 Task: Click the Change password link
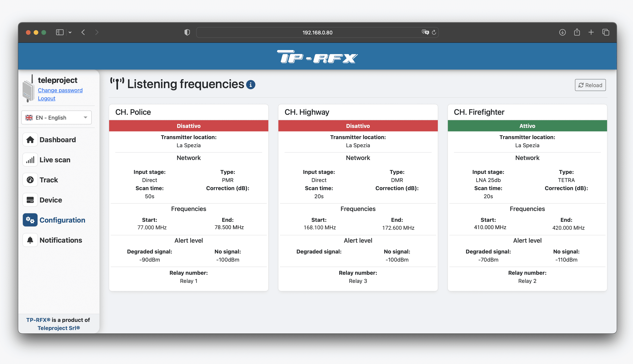[x=60, y=90]
